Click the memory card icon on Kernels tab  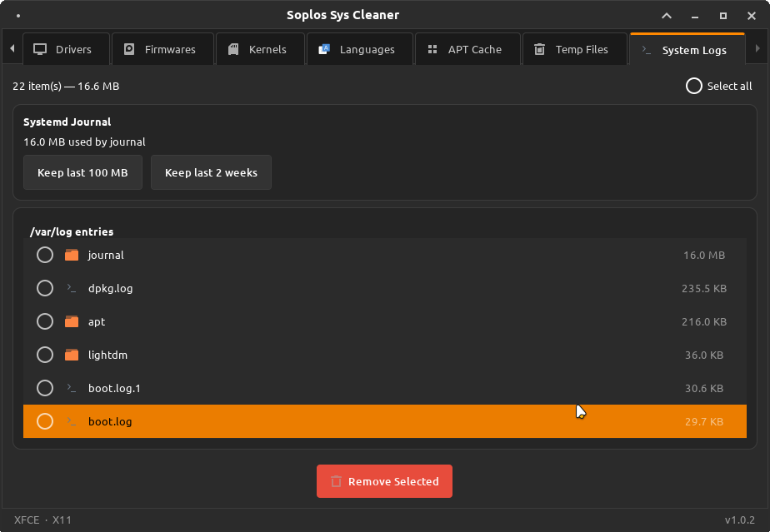233,49
